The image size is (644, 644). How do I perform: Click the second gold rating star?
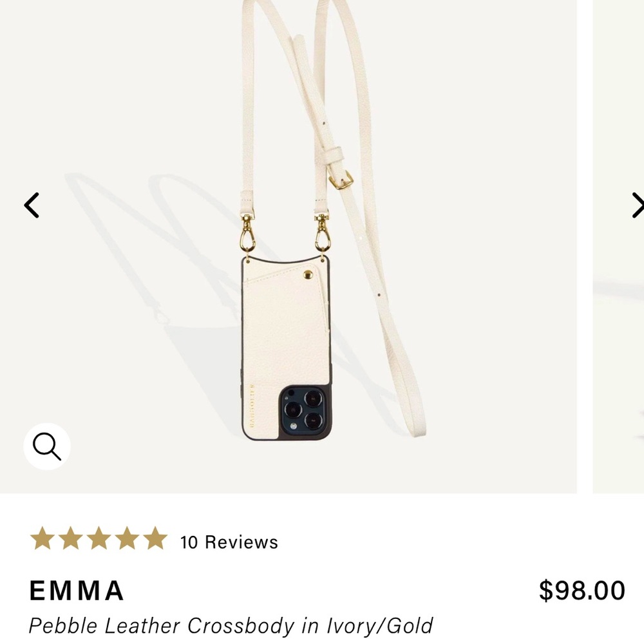click(70, 538)
